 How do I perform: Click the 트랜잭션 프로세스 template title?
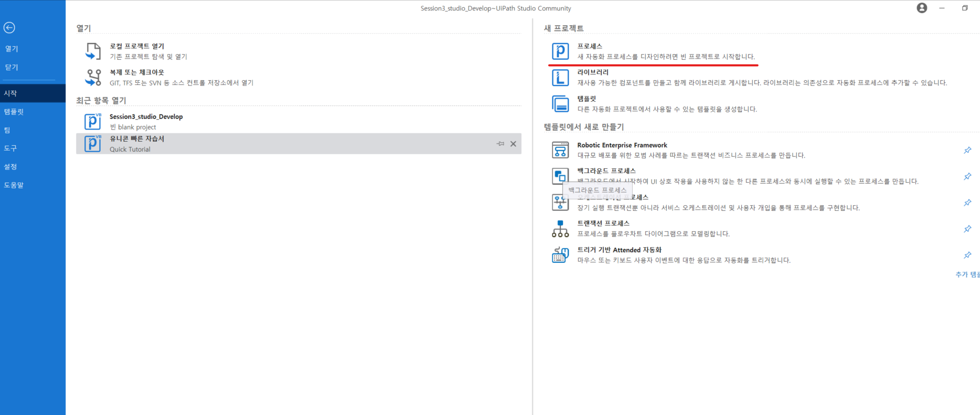[603, 224]
